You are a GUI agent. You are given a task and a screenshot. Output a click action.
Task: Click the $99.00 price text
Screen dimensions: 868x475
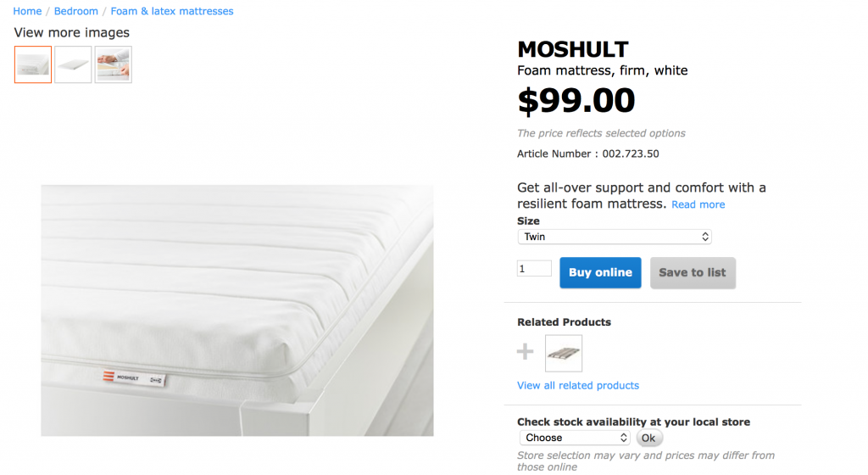(576, 101)
